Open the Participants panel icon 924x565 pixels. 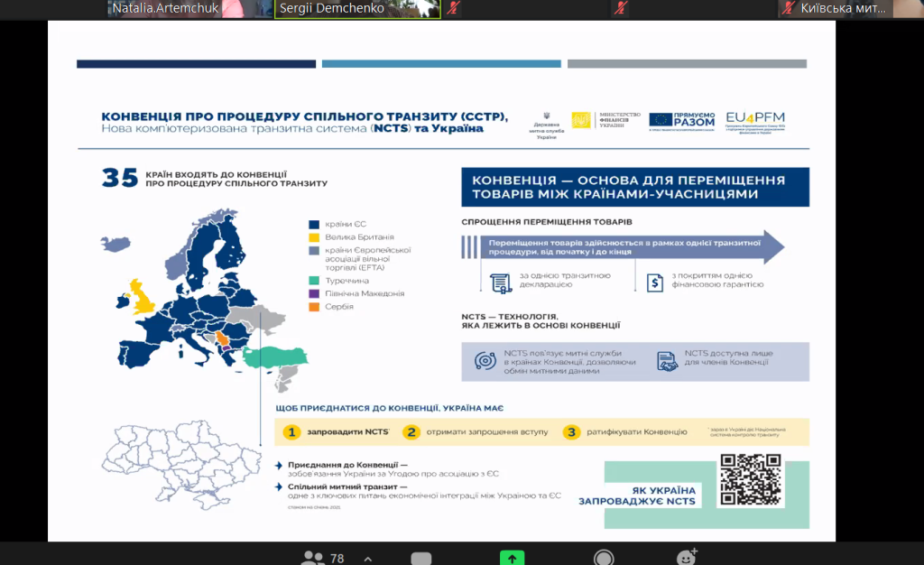pyautogui.click(x=312, y=558)
